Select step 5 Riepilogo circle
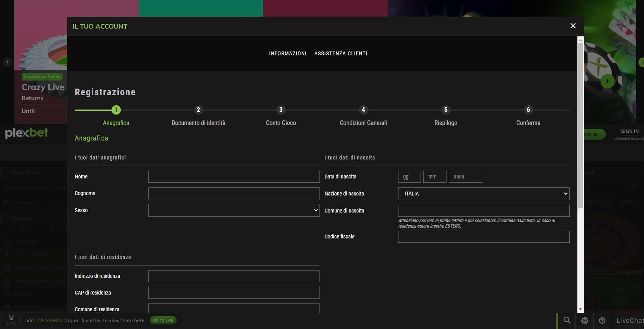The height and width of the screenshot is (329, 644). click(446, 110)
